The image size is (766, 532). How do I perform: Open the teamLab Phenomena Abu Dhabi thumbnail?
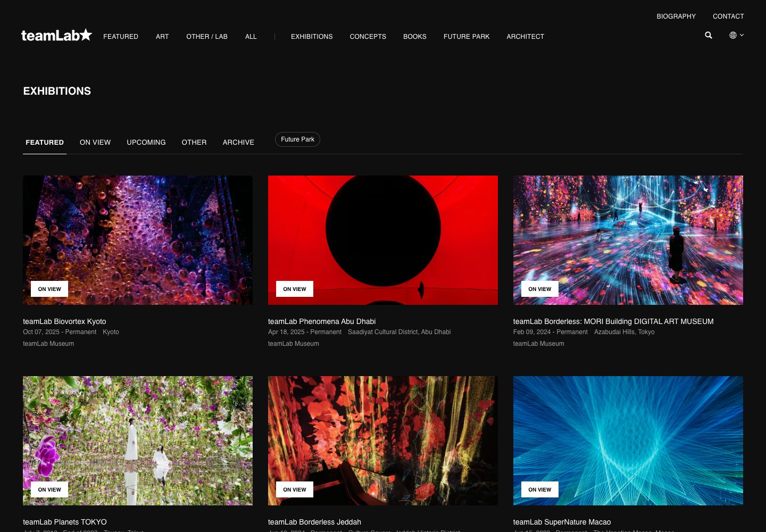383,240
